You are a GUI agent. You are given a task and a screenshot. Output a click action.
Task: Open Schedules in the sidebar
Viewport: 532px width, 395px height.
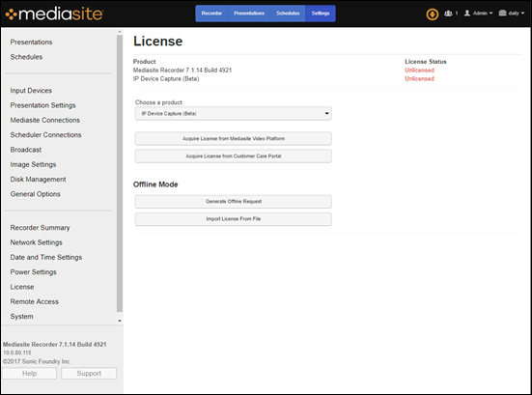tap(26, 57)
